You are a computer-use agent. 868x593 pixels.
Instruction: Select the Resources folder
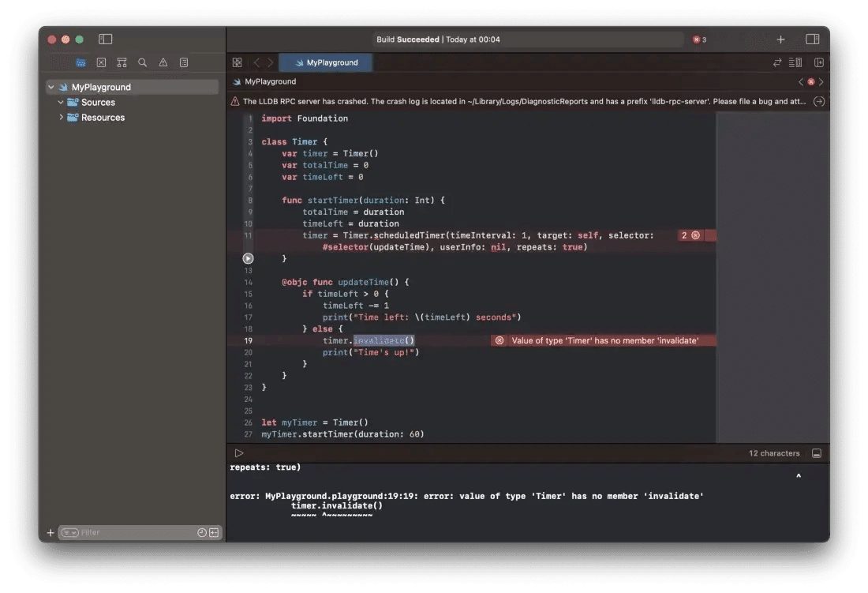click(x=103, y=118)
